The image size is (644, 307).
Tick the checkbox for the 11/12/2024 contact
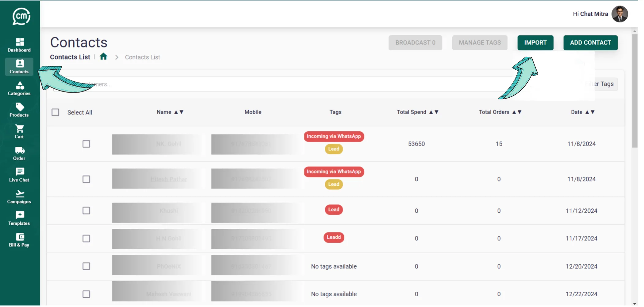tap(86, 211)
